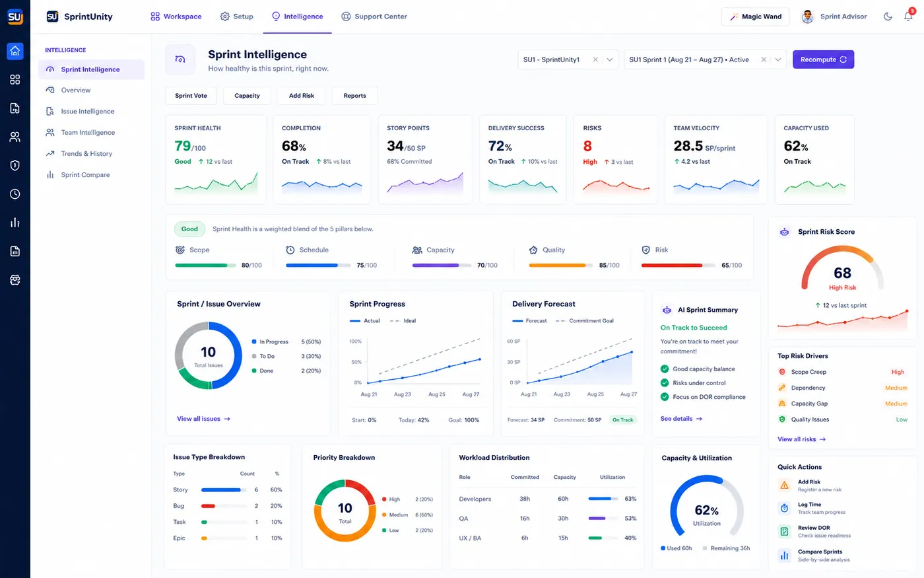Open the bar chart icon in left rail

coord(15,223)
